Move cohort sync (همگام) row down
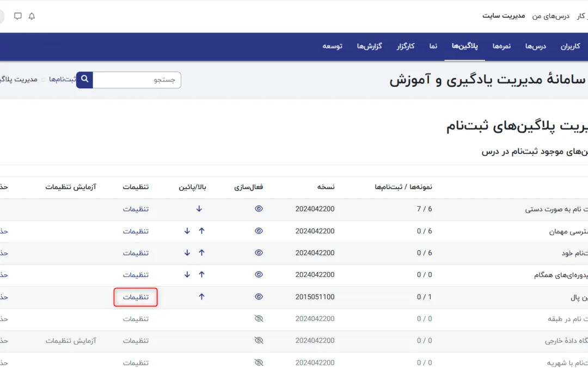This screenshot has width=588, height=368. 187,275
